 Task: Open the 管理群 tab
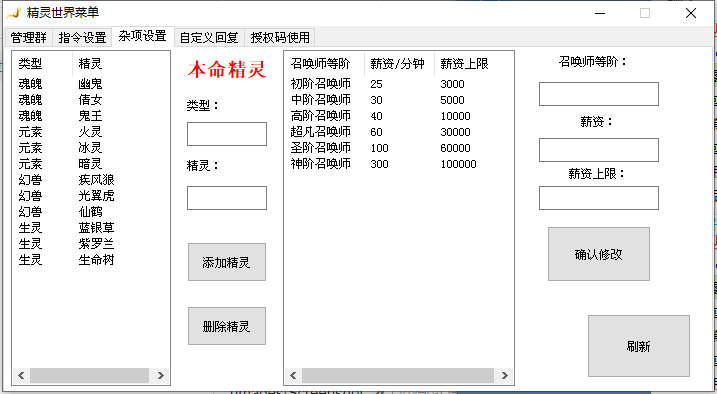(x=29, y=37)
